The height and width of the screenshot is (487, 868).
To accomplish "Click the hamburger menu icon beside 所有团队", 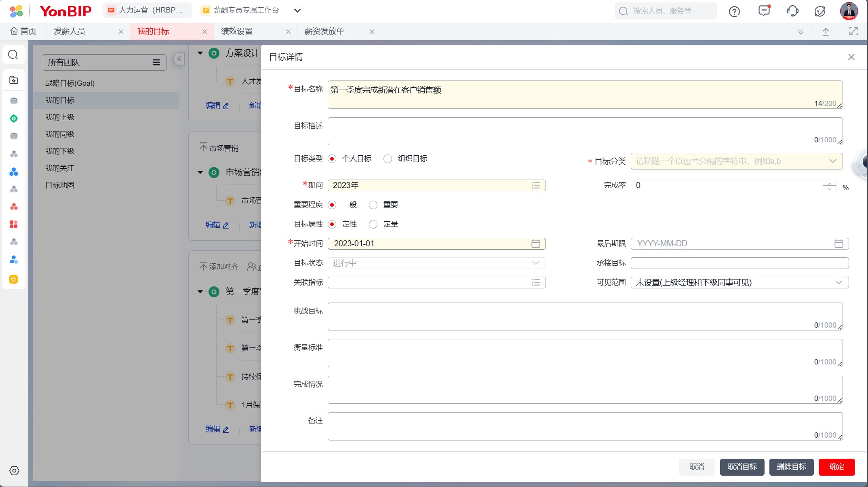I will 156,62.
